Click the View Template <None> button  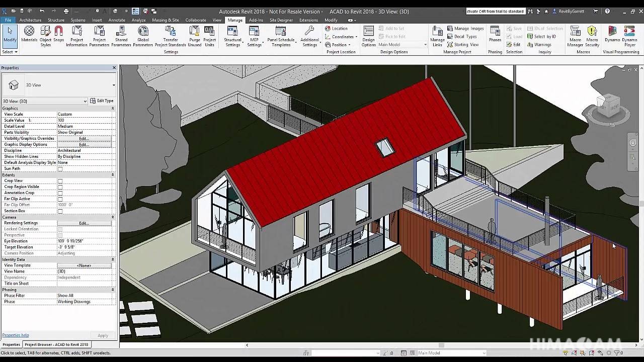84,265
